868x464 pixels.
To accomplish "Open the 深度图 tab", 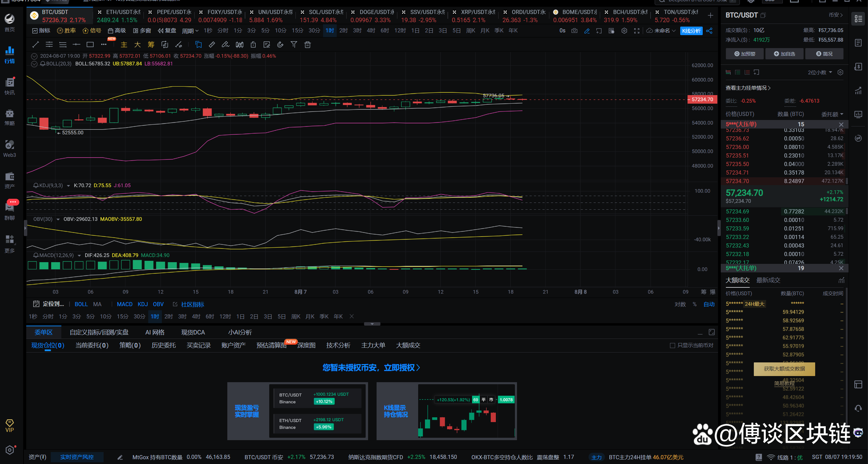I will point(306,345).
